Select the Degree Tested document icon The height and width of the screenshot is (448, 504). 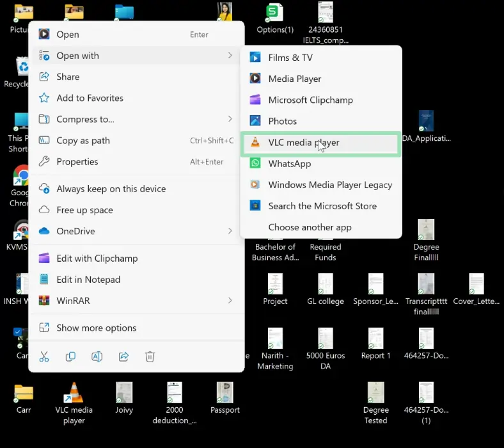coord(375,393)
